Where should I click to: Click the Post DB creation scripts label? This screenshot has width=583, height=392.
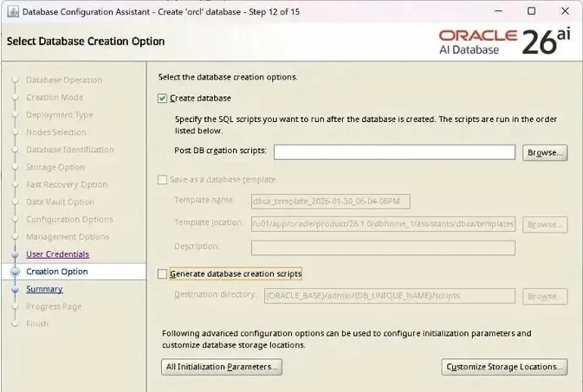coord(221,151)
